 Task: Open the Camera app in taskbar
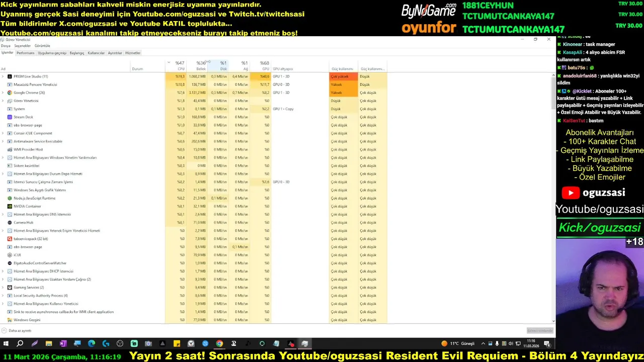(148, 344)
